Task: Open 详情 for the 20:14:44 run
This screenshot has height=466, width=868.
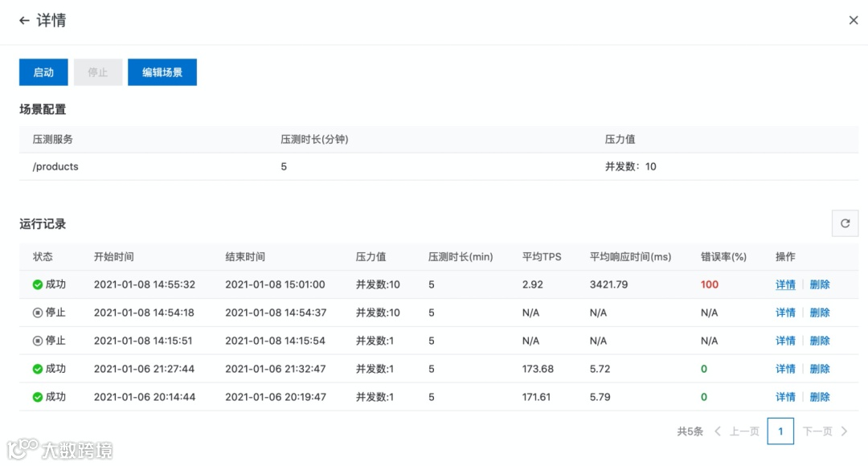Action: click(785, 397)
